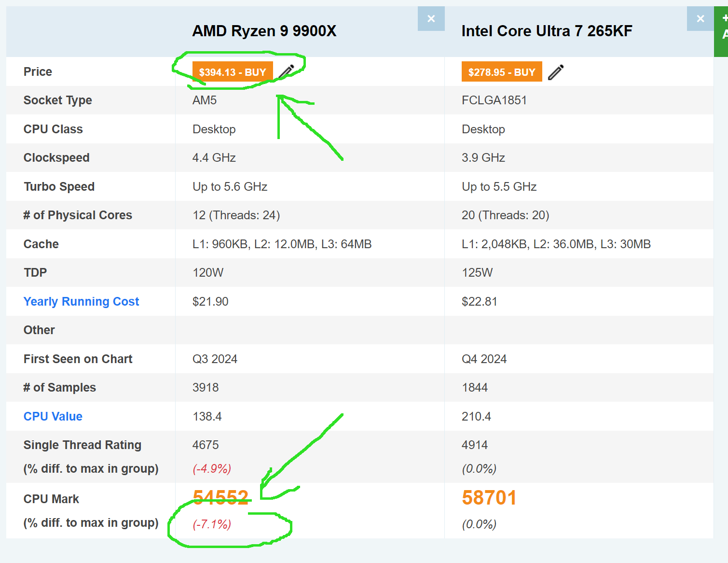Edit the Core Ultra 7 265KF price pencil
The width and height of the screenshot is (728, 563).
click(x=556, y=72)
